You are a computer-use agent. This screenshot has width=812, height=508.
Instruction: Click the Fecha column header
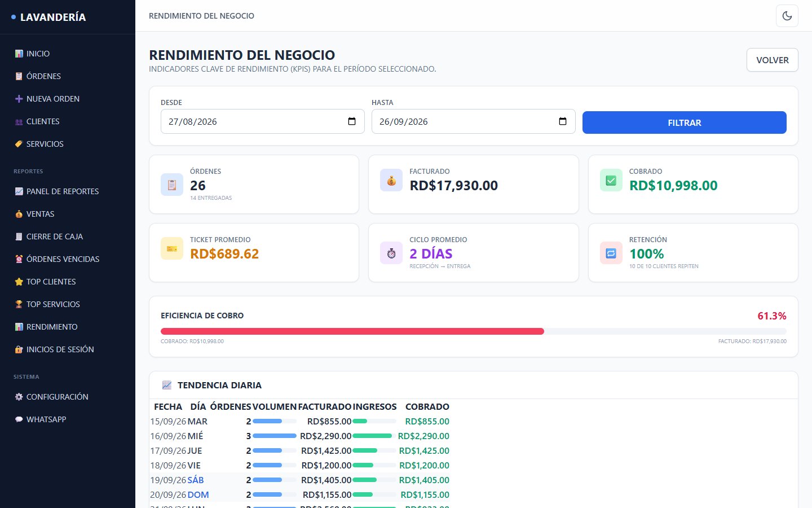(x=168, y=406)
